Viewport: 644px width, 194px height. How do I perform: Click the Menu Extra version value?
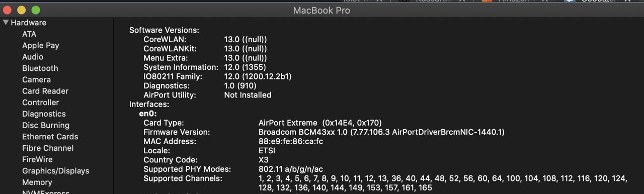pyautogui.click(x=246, y=58)
